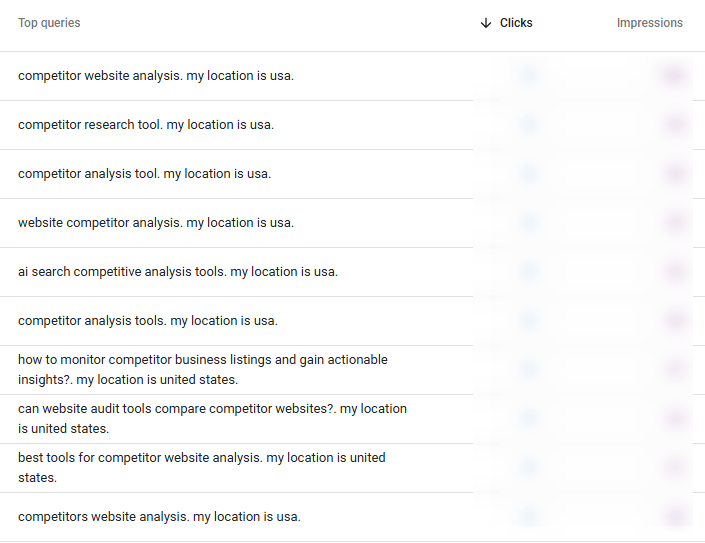The width and height of the screenshot is (705, 543).
Task: Click the Top queries column header
Action: [x=49, y=23]
